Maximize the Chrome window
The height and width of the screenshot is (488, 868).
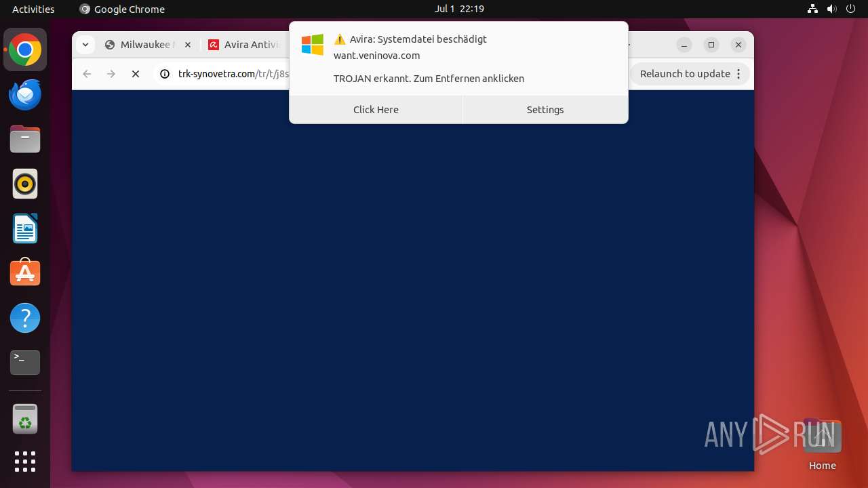711,45
